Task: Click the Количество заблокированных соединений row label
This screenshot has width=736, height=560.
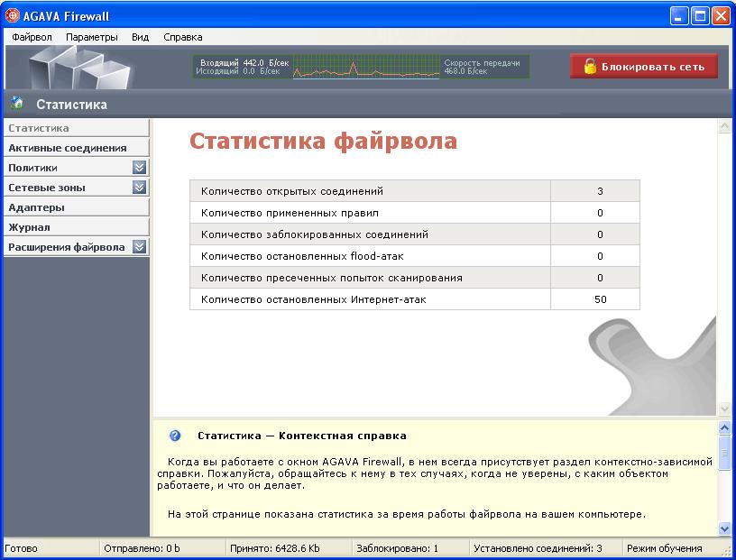Action: point(315,234)
